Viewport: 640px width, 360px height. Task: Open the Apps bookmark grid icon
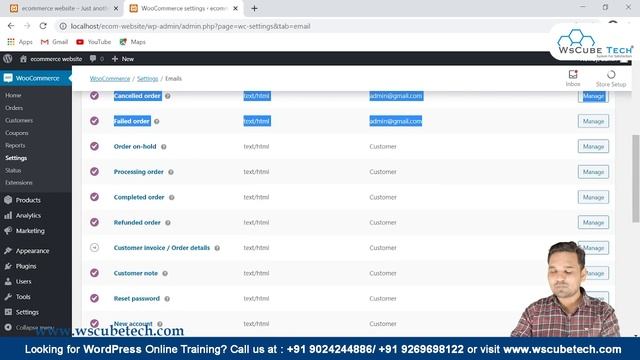11,42
